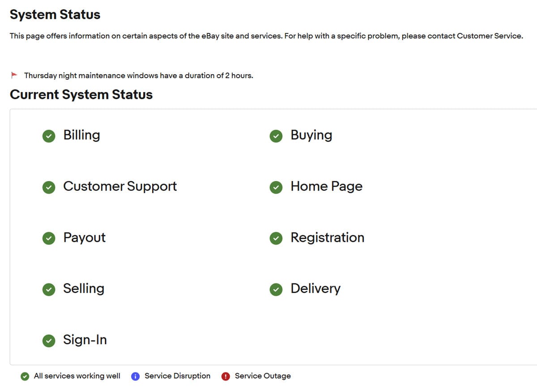Click the Sign-In status check icon

click(49, 341)
